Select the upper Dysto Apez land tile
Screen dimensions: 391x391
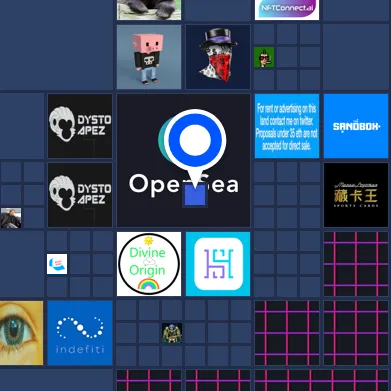coord(80,126)
